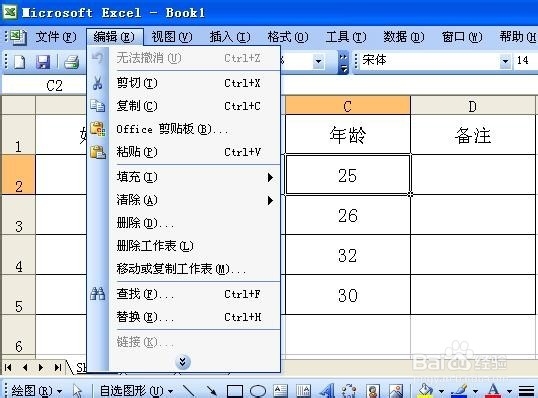This screenshot has width=538, height=398.
Task: Open Fill Color dropdown arrow
Action: pos(441,391)
